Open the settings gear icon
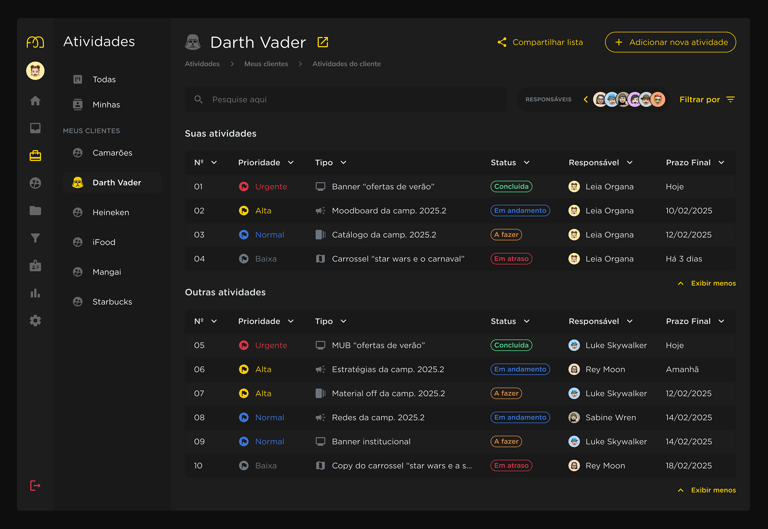This screenshot has height=529, width=768. pyautogui.click(x=35, y=321)
